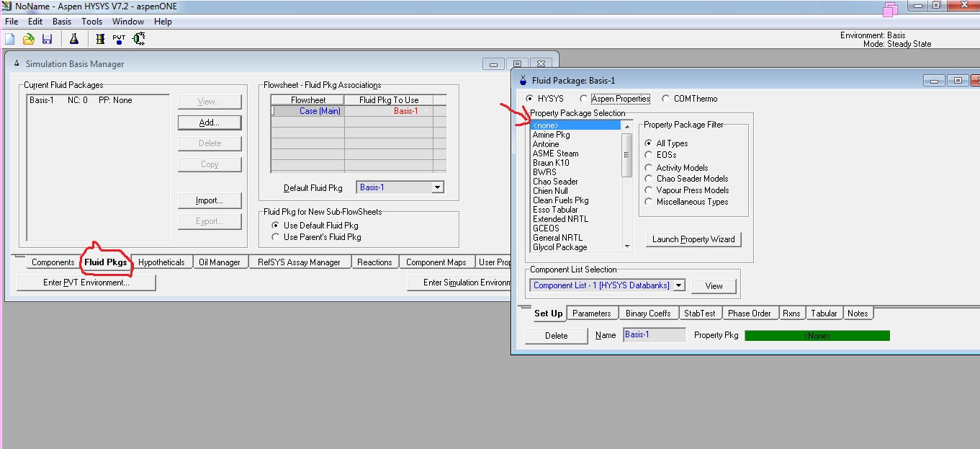Select Amine Pkg from the package list
This screenshot has width=980, height=449.
pyautogui.click(x=551, y=134)
